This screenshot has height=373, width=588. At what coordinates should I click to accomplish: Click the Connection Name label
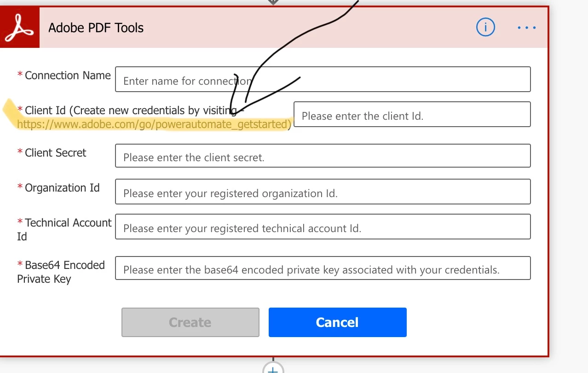pos(68,76)
